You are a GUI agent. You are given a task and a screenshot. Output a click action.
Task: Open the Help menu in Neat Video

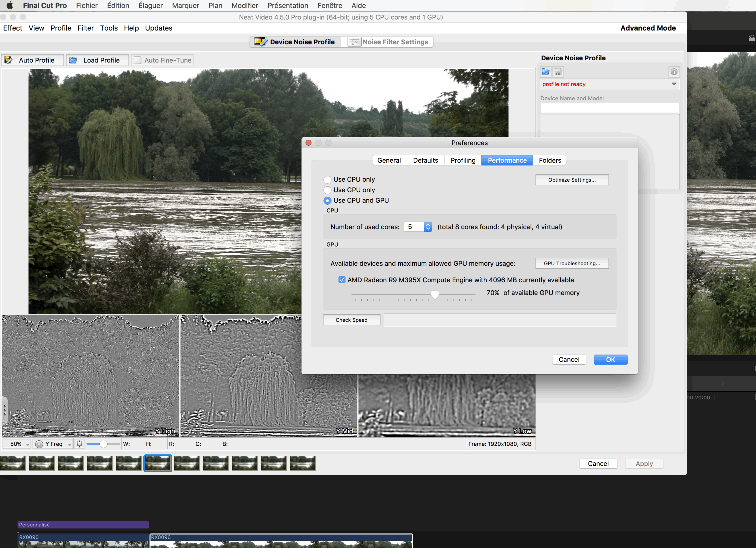click(131, 28)
